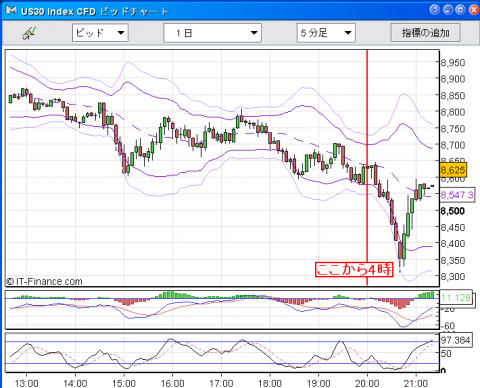Click the 指標の追加 button
The height and width of the screenshot is (388, 480).
[x=426, y=33]
